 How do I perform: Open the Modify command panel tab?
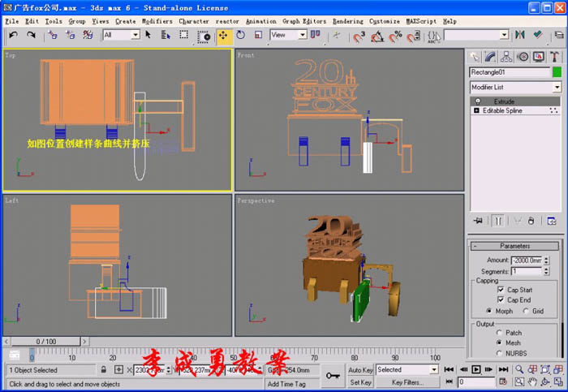click(490, 57)
